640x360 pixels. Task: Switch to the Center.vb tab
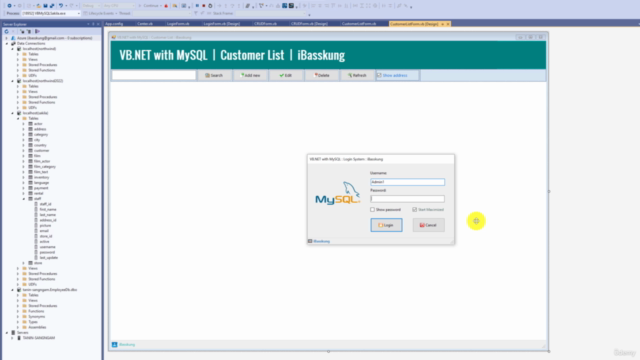click(x=145, y=24)
